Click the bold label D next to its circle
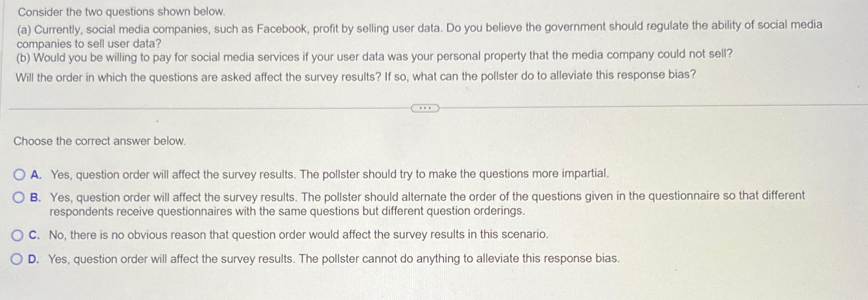Viewport: 868px width, 300px height. point(34,258)
